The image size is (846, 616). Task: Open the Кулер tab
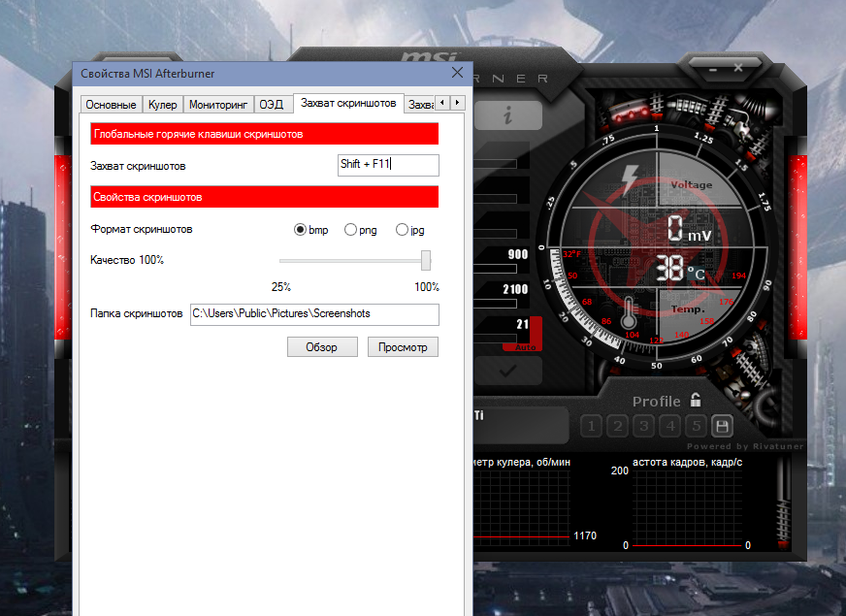(x=162, y=105)
